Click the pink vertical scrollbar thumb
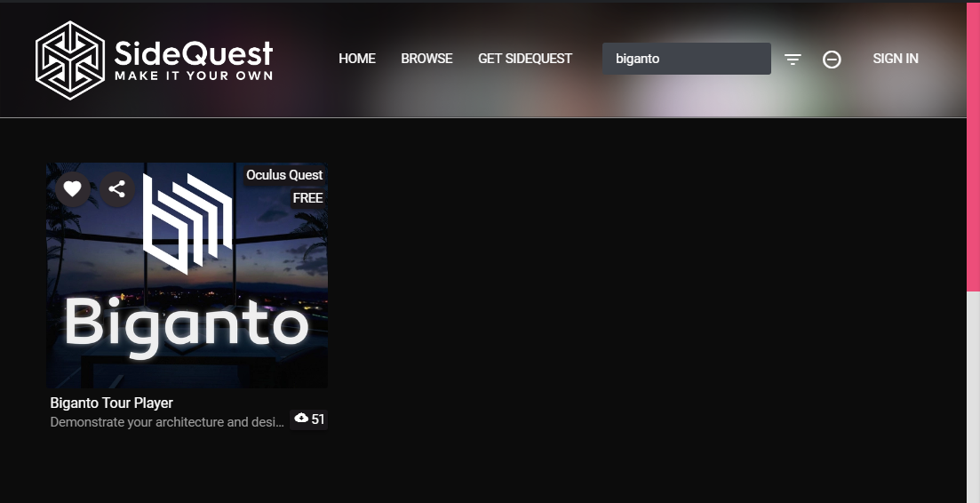This screenshot has width=980, height=503. [x=973, y=147]
